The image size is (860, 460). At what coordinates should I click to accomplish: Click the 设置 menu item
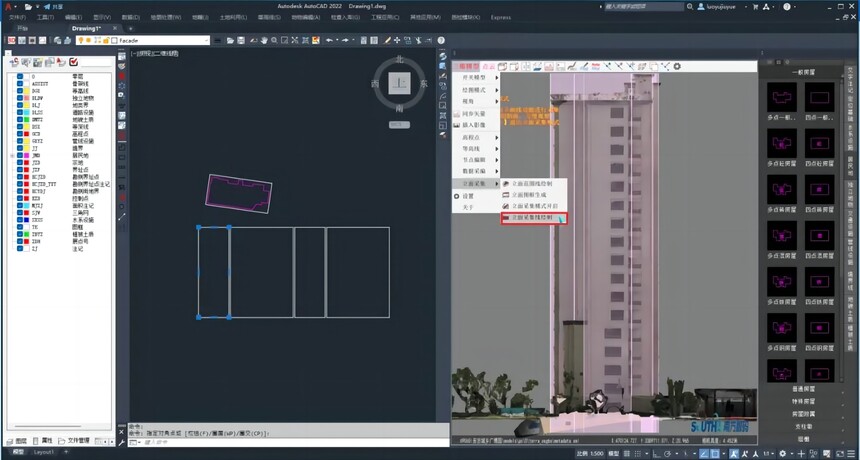(468, 196)
